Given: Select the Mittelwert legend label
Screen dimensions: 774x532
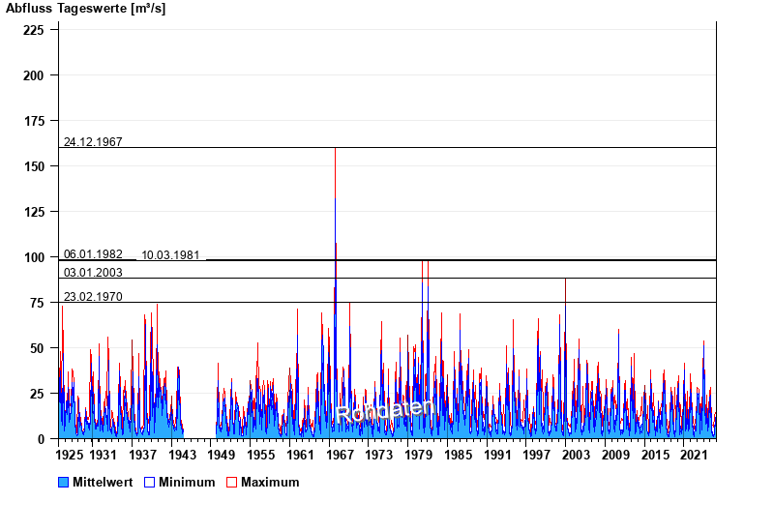Looking at the screenshot, I should tap(104, 482).
